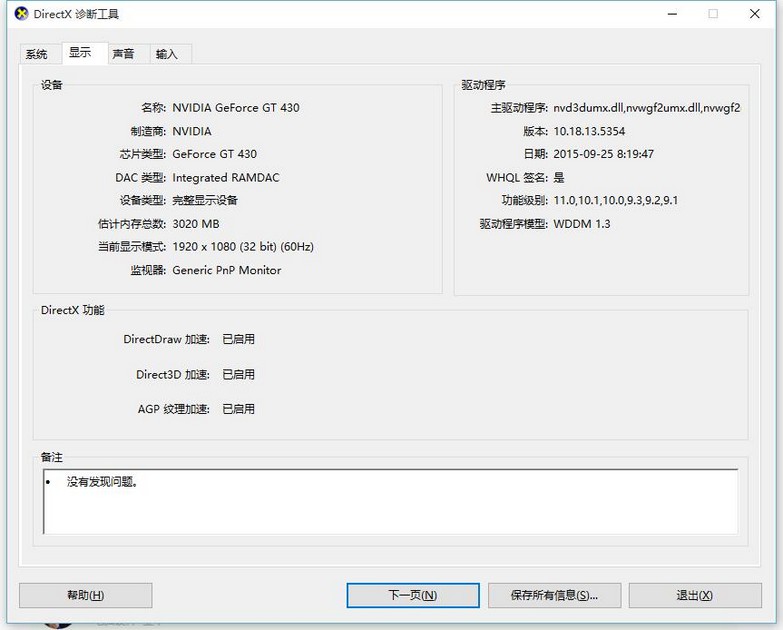The width and height of the screenshot is (783, 630).
Task: Go to the 输入 tab
Action: tap(167, 54)
